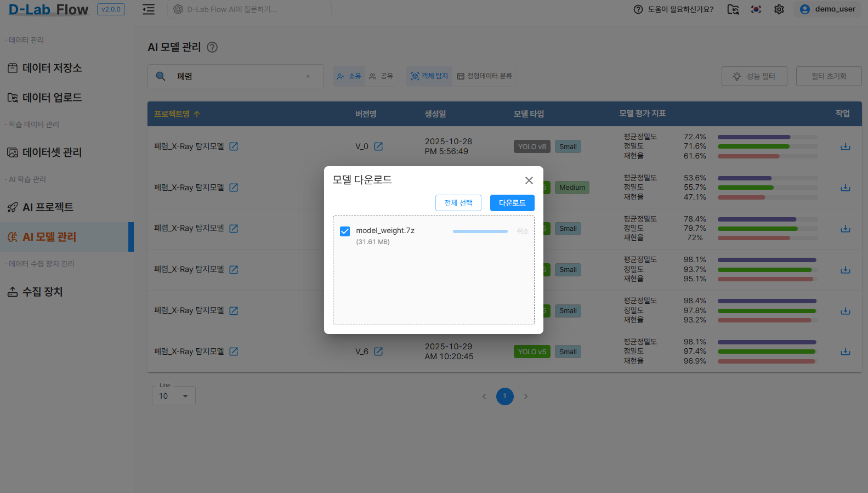
Task: Click the 전체 선택 button
Action: 458,203
